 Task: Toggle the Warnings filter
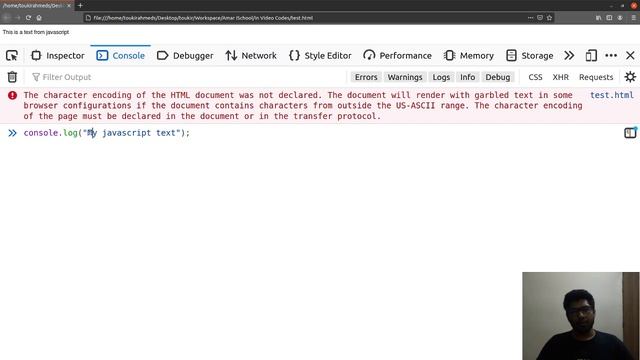pos(405,77)
